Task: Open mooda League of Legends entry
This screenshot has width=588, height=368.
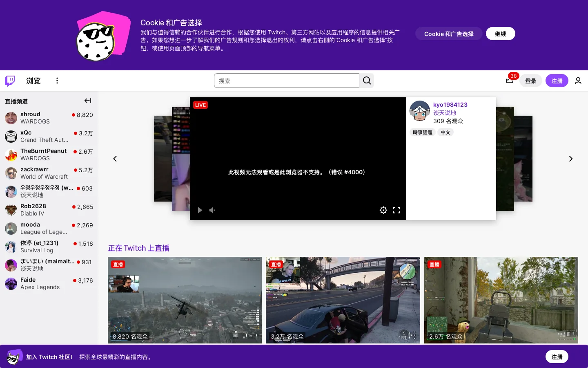Action: (x=49, y=228)
